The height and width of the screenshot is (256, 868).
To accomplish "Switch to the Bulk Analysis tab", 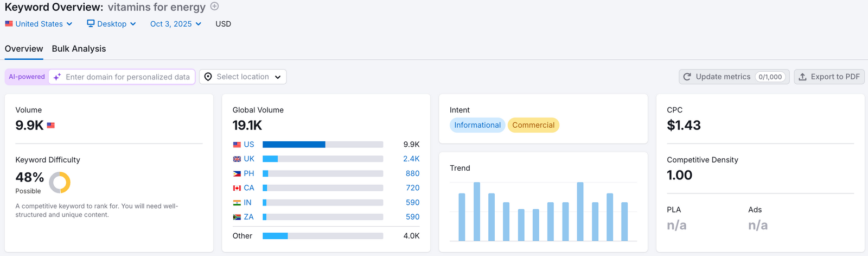I will pyautogui.click(x=79, y=48).
